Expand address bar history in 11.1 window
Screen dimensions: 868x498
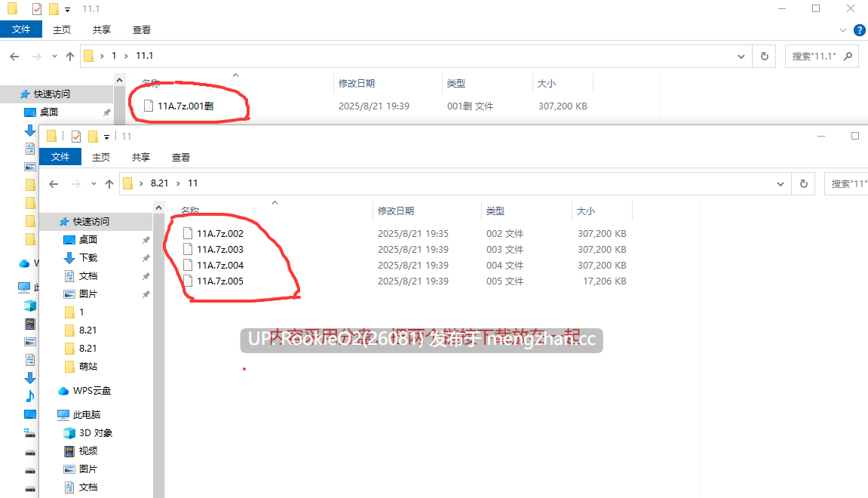click(x=741, y=56)
